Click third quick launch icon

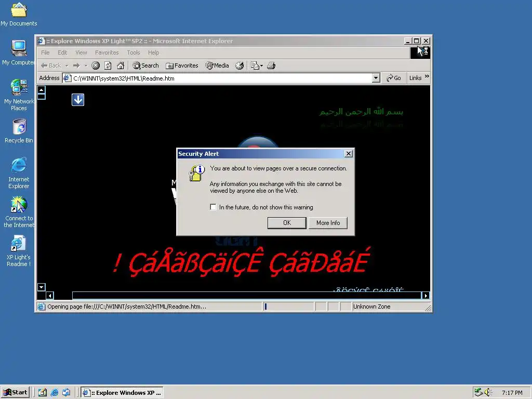66,393
